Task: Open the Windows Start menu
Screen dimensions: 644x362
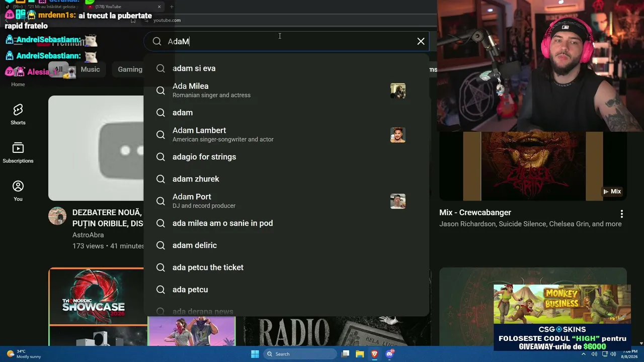Action: (x=255, y=354)
